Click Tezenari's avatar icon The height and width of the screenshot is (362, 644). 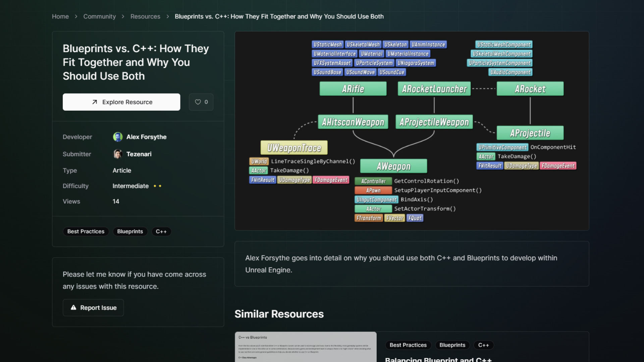click(x=118, y=154)
